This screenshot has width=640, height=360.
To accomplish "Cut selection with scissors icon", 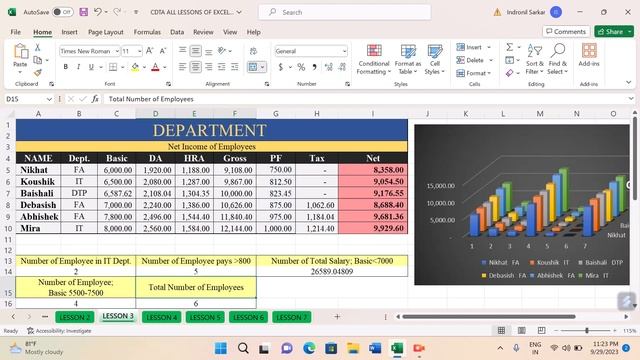I will [x=38, y=47].
